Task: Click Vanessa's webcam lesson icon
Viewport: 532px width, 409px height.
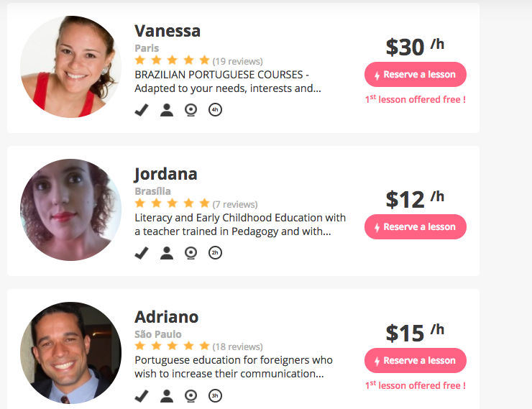Action: pos(191,110)
